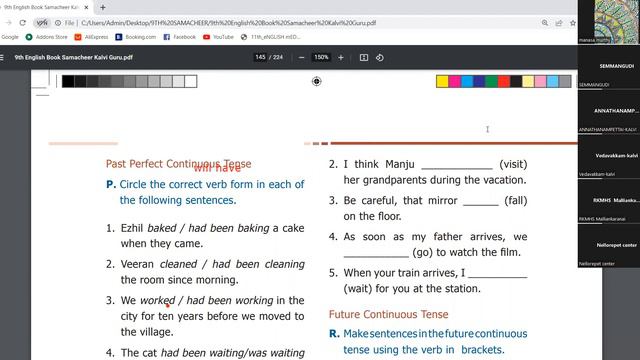The height and width of the screenshot is (360, 640).
Task: Click sentence 'I think Manju (visit)'
Action: [428, 172]
